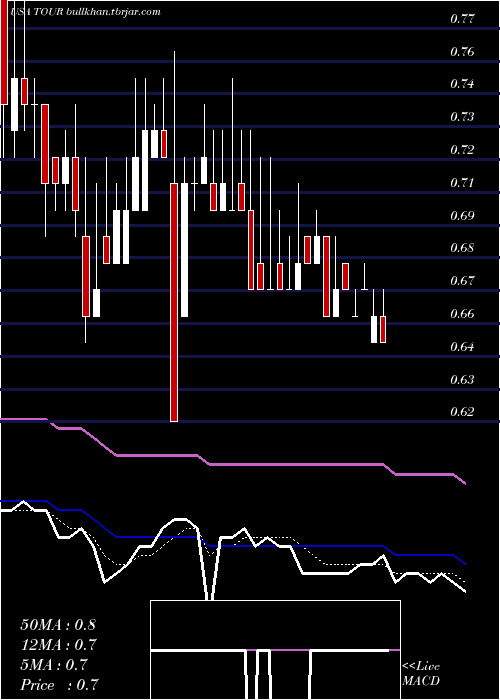Screen dimensions: 500x700
Task: Click the 0.71 price axis label
Action: [x=462, y=183]
